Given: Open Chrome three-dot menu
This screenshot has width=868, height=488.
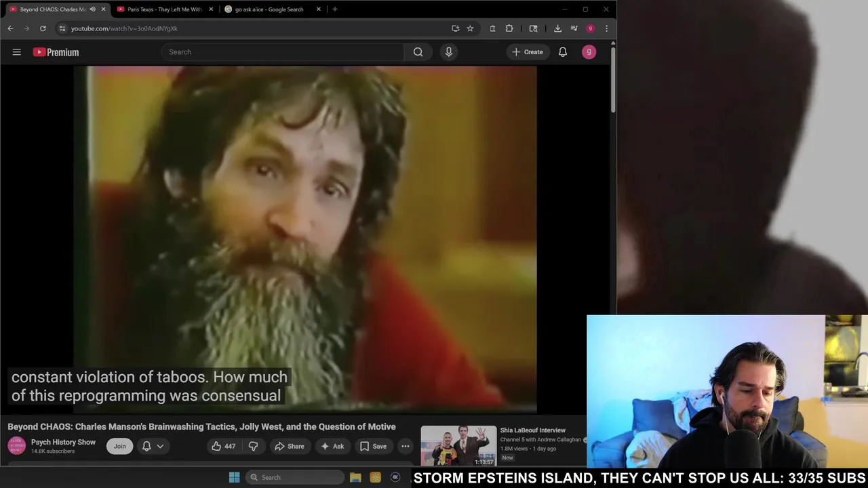Looking at the screenshot, I should (606, 28).
